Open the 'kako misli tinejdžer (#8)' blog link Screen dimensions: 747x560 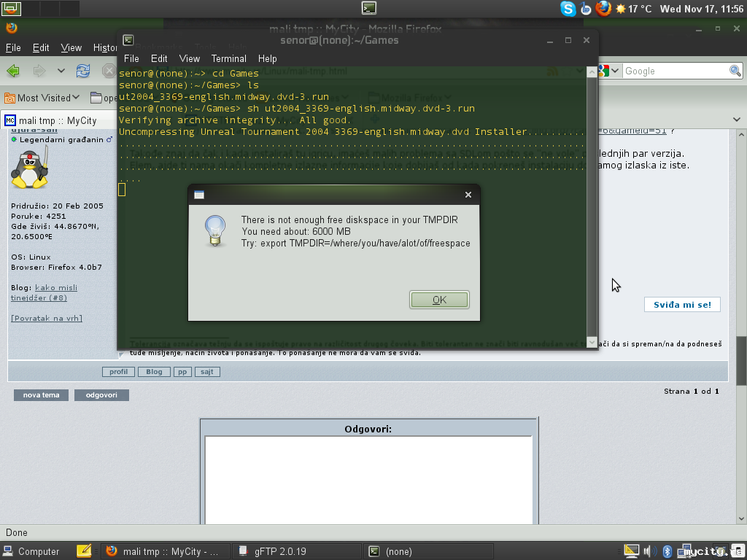44,293
